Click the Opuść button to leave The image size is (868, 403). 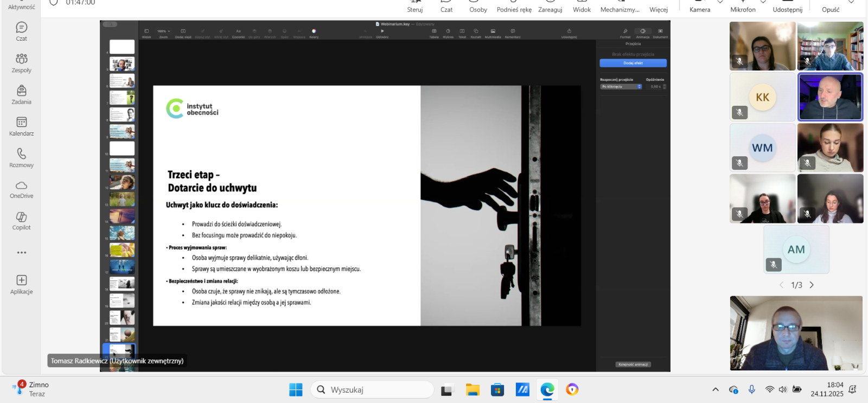tap(830, 6)
